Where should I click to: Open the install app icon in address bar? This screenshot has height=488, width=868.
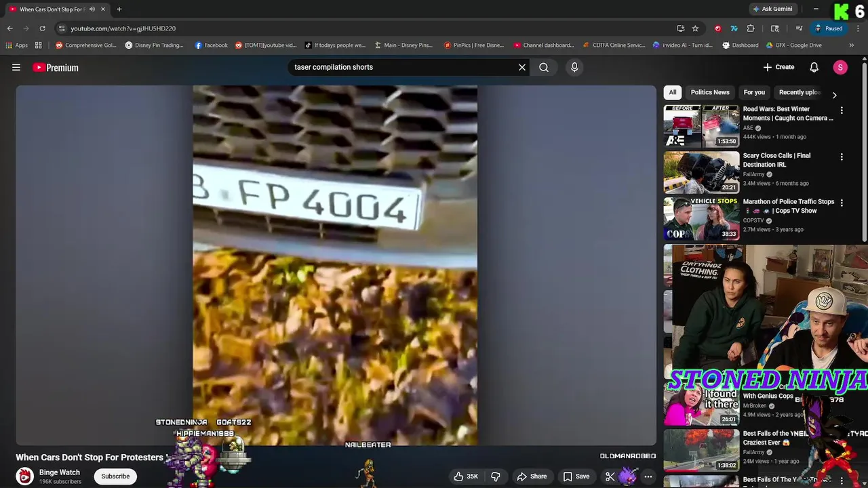680,28
